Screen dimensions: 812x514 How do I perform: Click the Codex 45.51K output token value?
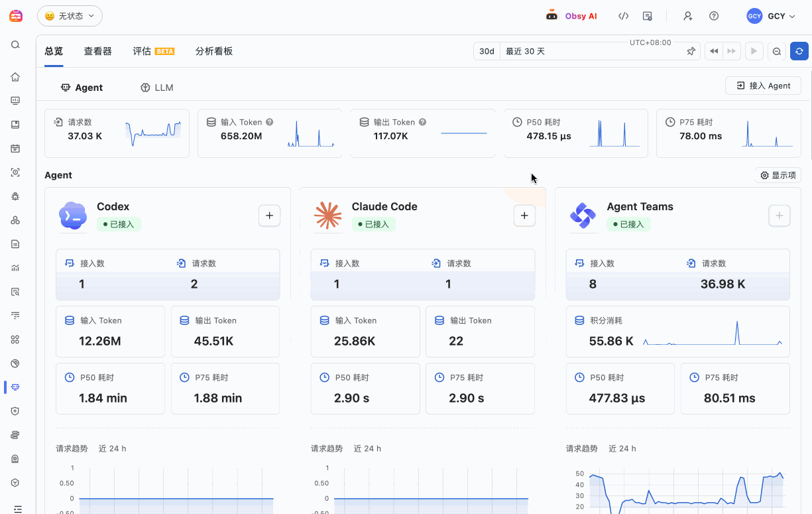tap(213, 341)
